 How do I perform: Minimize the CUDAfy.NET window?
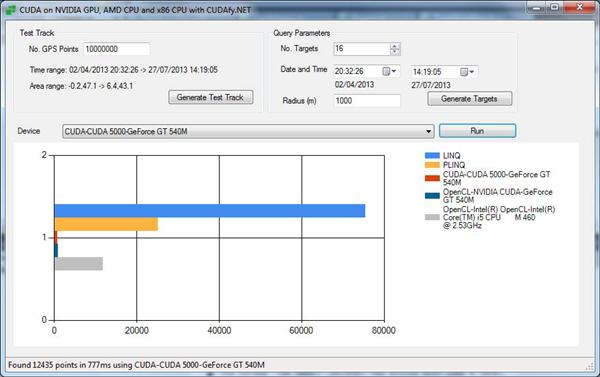coord(537,7)
